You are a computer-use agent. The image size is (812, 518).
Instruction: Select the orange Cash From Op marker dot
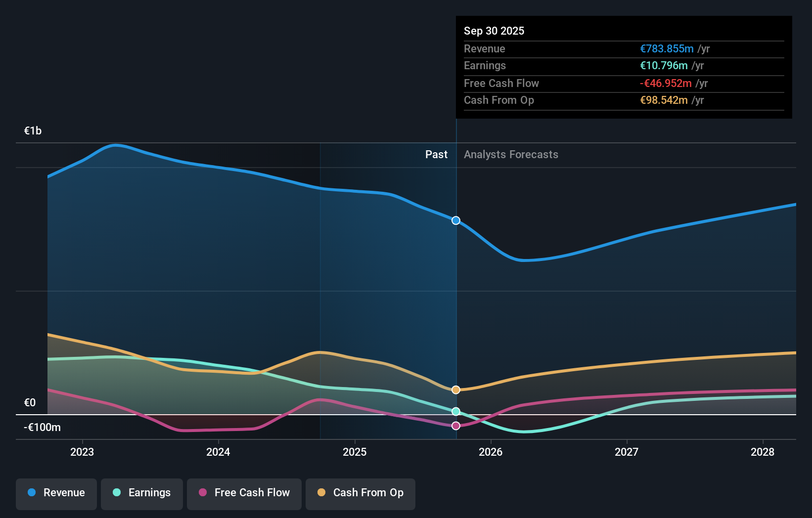[x=455, y=389]
